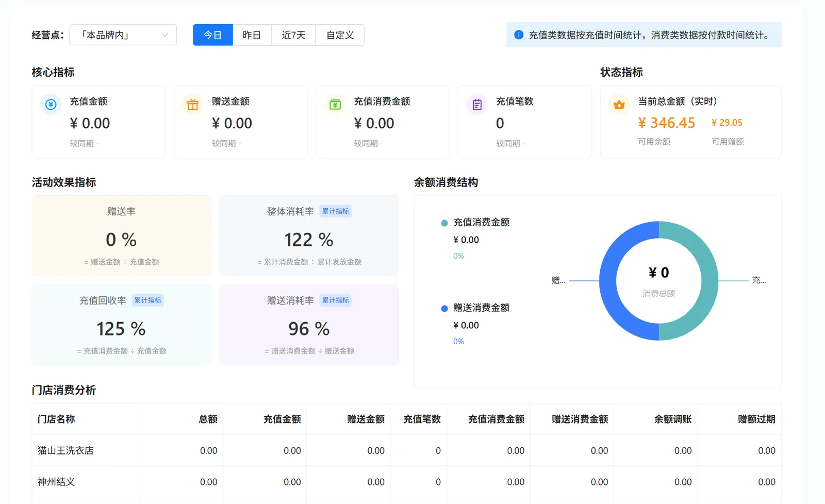825x504 pixels.
Task: Click the 125 % recharge recovery rate
Action: click(x=121, y=329)
